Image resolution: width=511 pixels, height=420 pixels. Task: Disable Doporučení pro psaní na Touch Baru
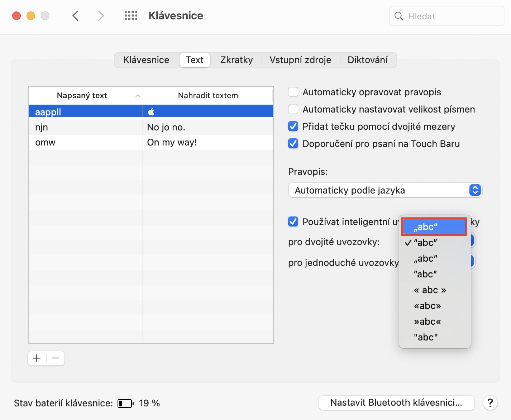(x=293, y=144)
